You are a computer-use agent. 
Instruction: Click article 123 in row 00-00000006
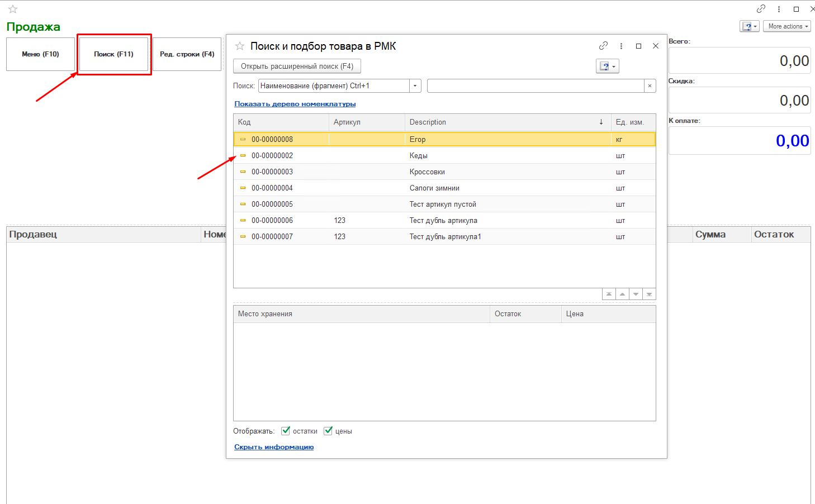tap(340, 220)
